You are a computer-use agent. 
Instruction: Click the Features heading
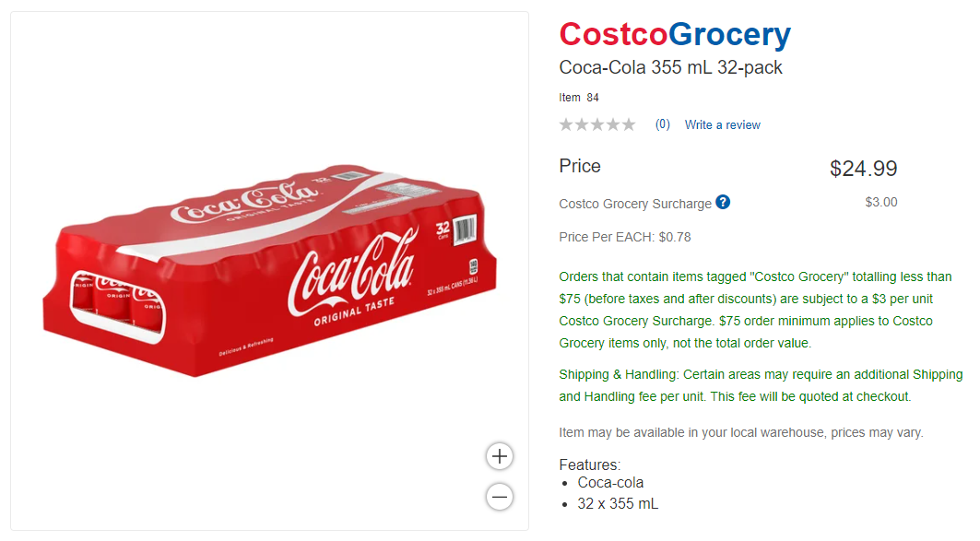590,465
